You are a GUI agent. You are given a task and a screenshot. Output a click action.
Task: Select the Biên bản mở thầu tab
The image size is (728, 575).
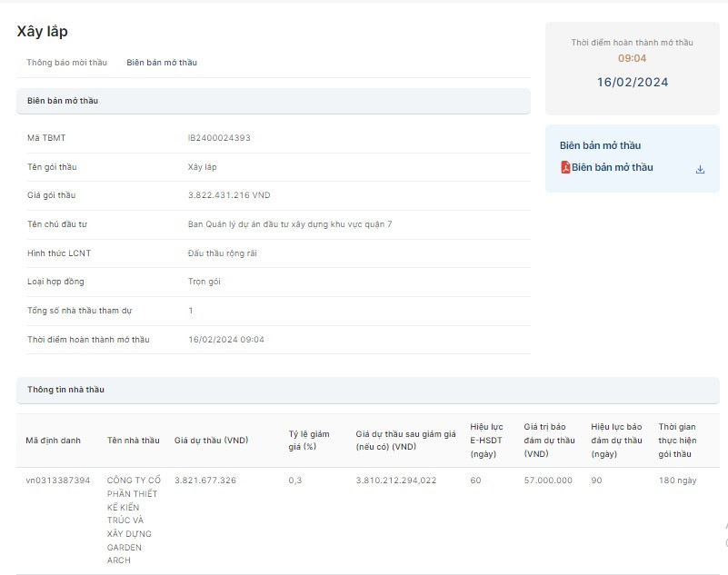pos(162,63)
